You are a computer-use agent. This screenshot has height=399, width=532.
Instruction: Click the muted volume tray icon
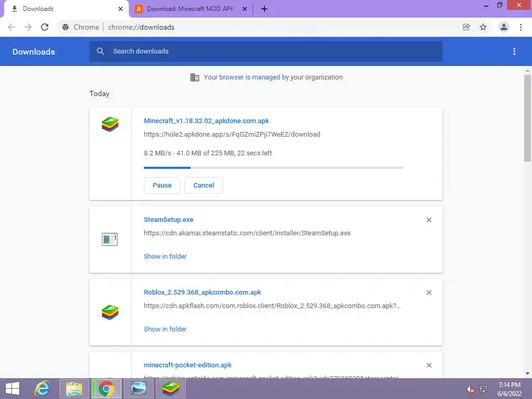pos(470,389)
